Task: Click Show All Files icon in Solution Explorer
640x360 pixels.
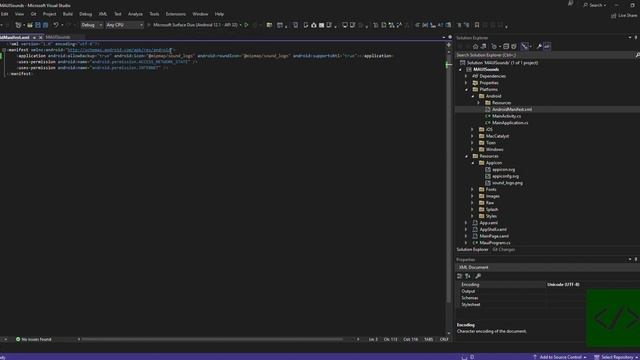Action: point(514,47)
